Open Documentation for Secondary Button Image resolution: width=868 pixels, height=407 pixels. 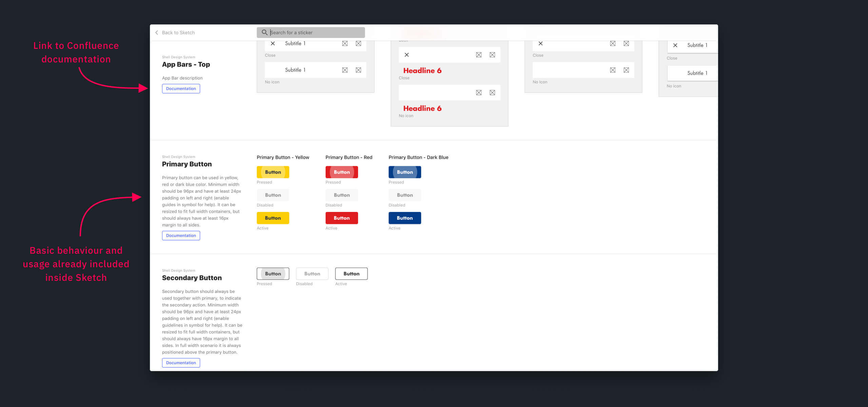coord(181,362)
